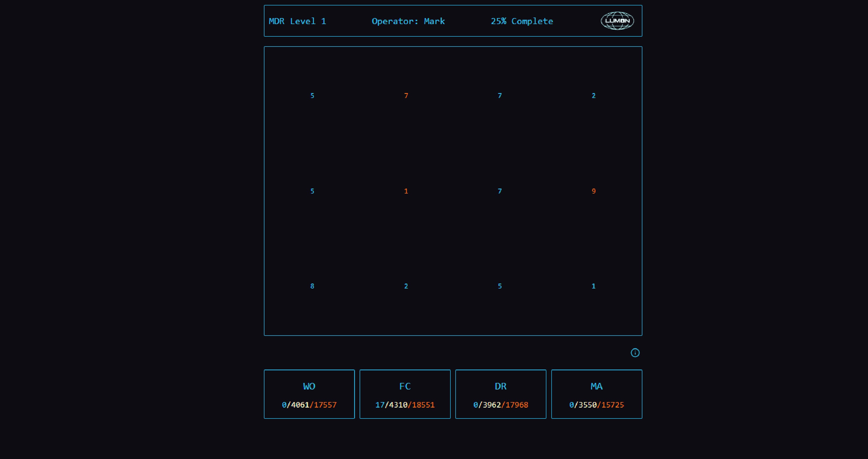Open the FC bin
Screen dimensions: 868x459
(405, 394)
